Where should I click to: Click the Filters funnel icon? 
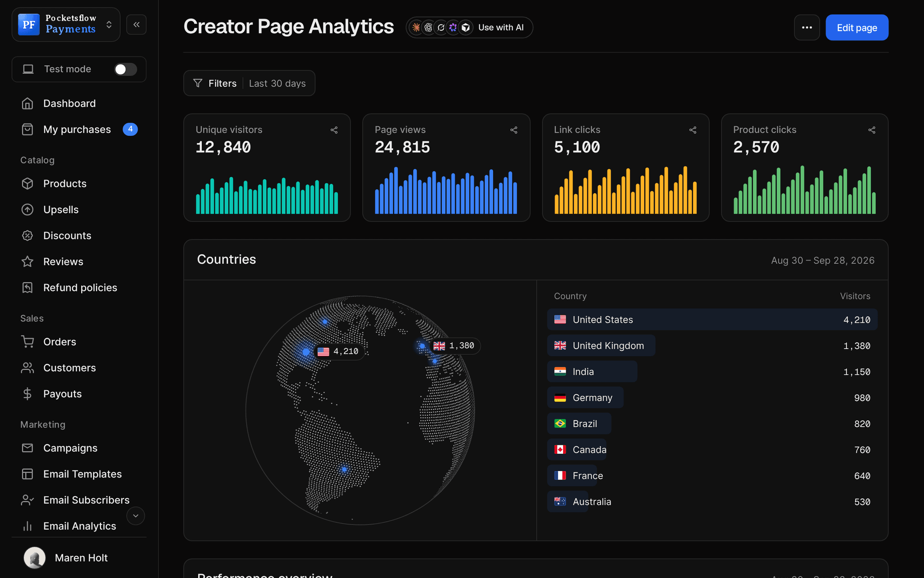tap(198, 83)
